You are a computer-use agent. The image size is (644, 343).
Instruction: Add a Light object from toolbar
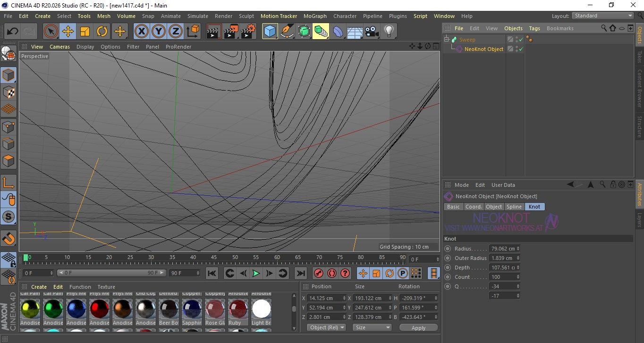click(389, 32)
